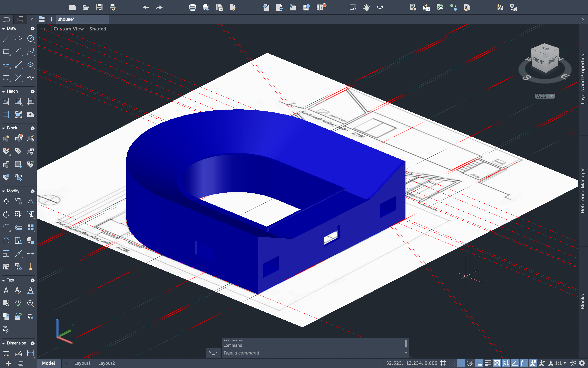
Task: Click the TOP face of the ViewCube
Action: 545,48
